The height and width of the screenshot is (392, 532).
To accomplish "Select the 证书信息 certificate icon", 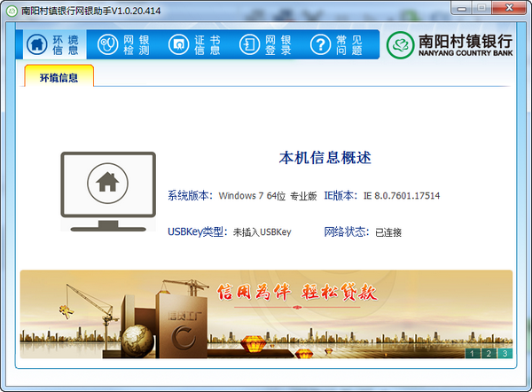I will pyautogui.click(x=178, y=44).
